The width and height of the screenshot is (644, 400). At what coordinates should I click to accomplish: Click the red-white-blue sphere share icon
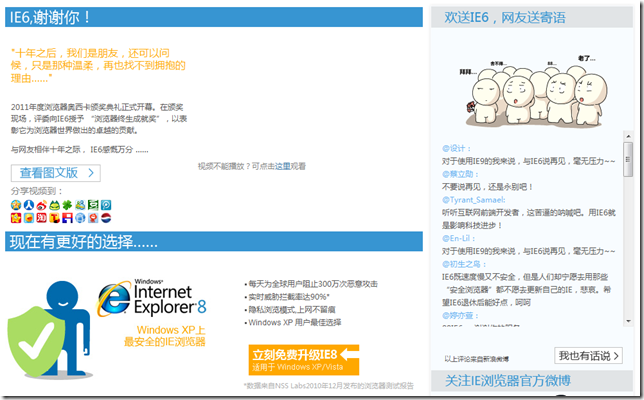click(x=106, y=218)
